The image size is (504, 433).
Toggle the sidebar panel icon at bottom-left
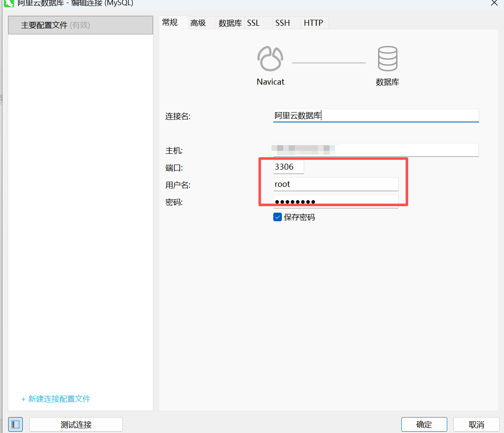coord(15,424)
